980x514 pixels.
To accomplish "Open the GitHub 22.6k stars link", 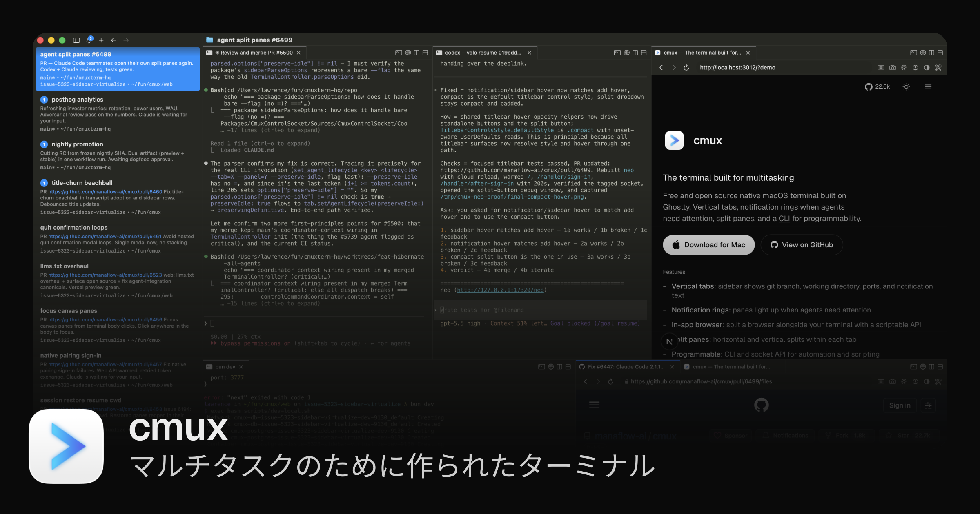I will coord(877,87).
